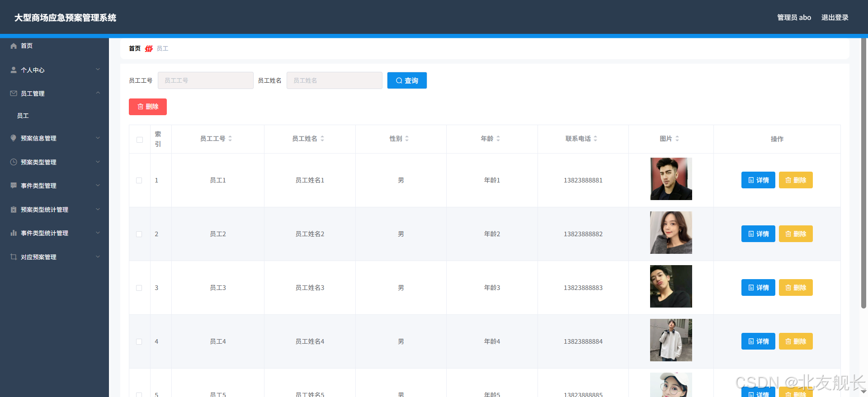Open the 员工 submenu item
Image resolution: width=868 pixels, height=397 pixels.
[x=54, y=116]
